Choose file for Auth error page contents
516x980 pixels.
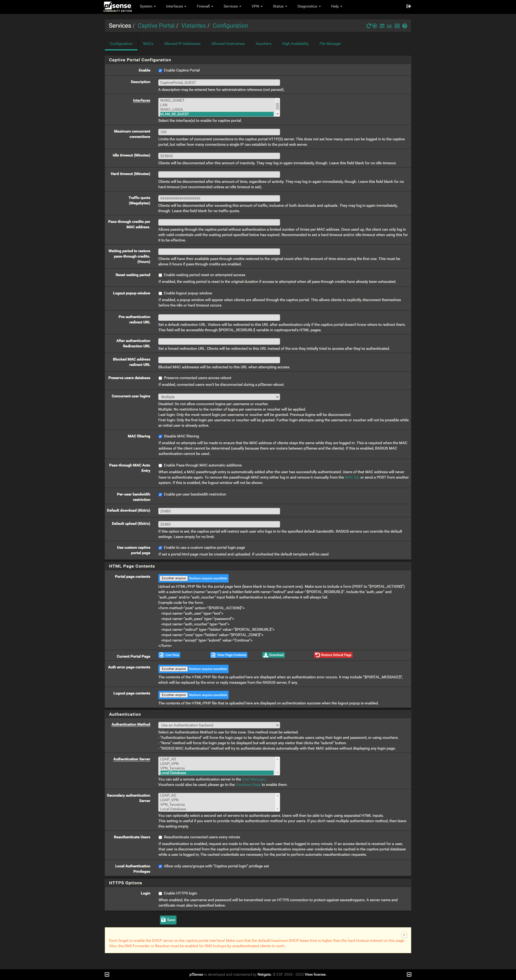point(174,669)
